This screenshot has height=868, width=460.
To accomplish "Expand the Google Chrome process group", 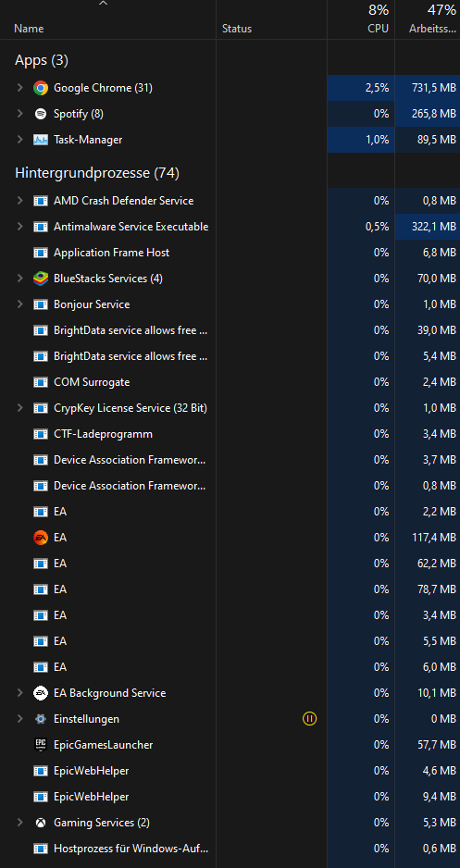I will tap(20, 88).
